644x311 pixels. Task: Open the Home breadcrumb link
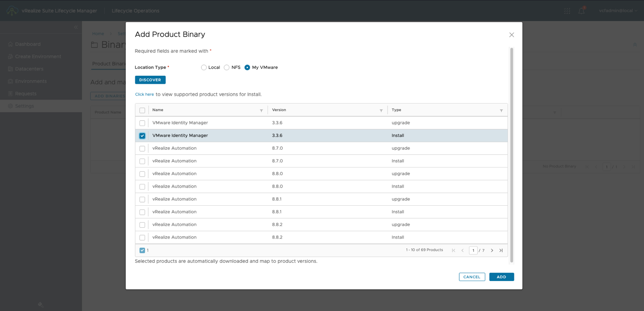tap(98, 34)
